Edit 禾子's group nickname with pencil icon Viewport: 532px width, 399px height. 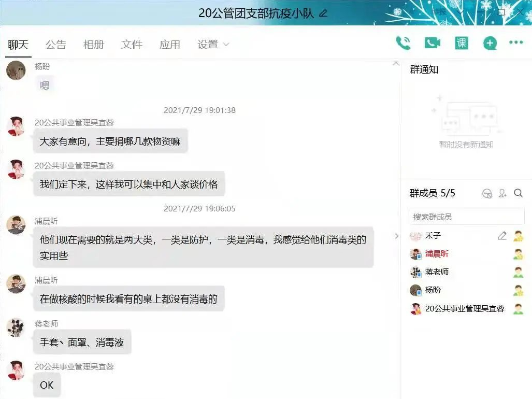[502, 236]
